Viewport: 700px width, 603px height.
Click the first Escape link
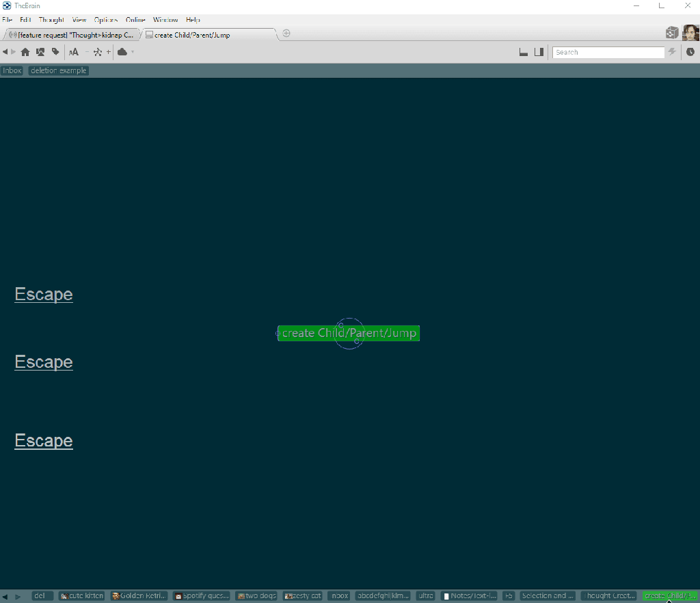pos(44,294)
